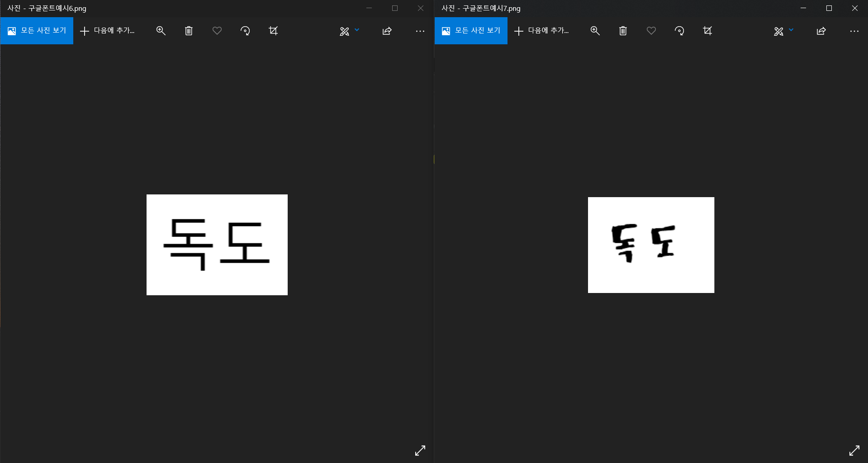Delete the 구글폰트예시7.png photo with the trash icon
This screenshot has width=868, height=463.
[623, 31]
